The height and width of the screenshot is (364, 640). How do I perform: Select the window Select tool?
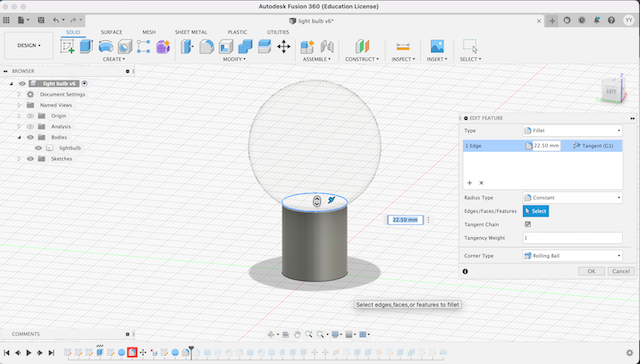coord(470,47)
